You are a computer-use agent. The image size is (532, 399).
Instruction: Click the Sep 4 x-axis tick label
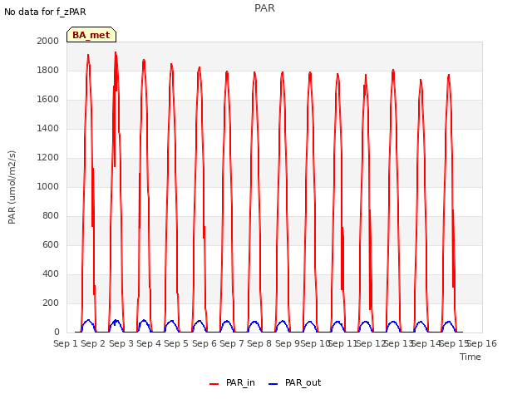point(149,343)
